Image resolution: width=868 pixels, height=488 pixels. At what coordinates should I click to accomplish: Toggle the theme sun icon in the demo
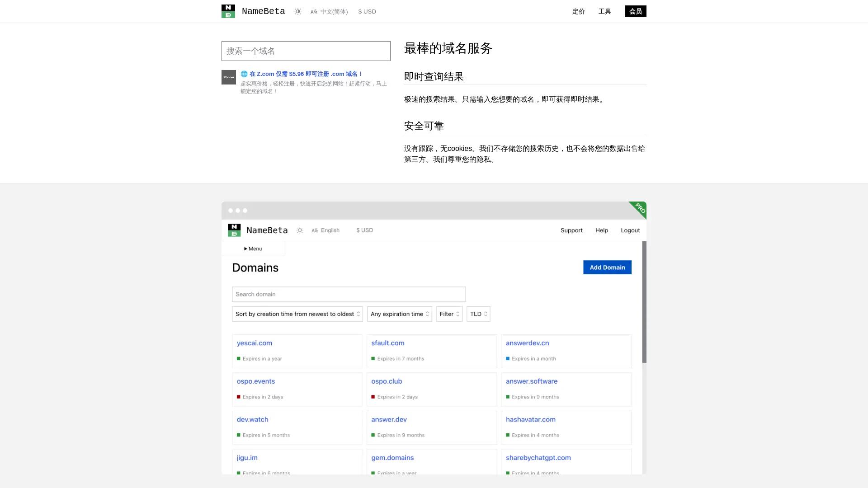click(x=300, y=230)
